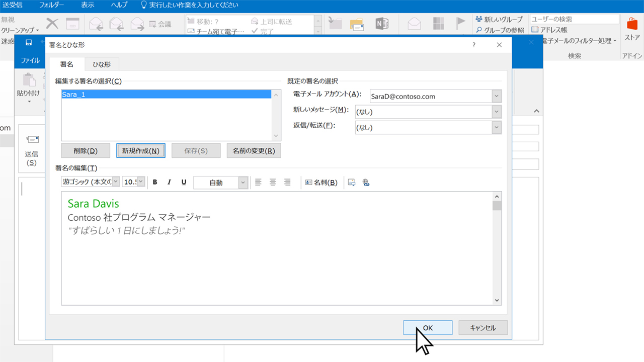Image resolution: width=644 pixels, height=362 pixels.
Task: Open the 返信/転送 signature dropdown
Action: click(x=497, y=127)
